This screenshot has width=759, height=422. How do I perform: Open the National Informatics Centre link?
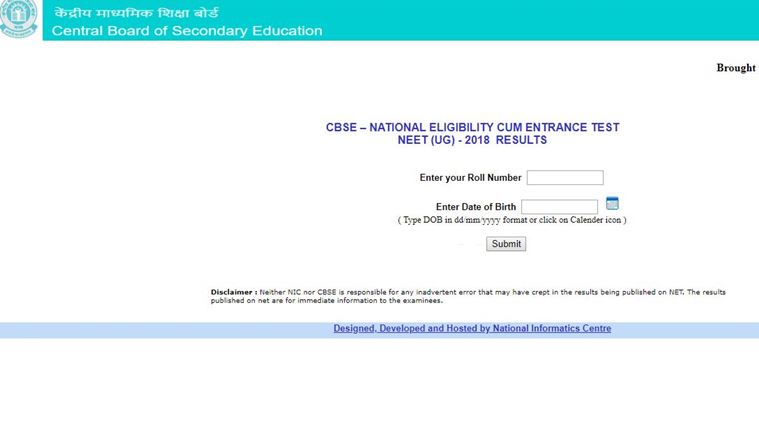(472, 329)
